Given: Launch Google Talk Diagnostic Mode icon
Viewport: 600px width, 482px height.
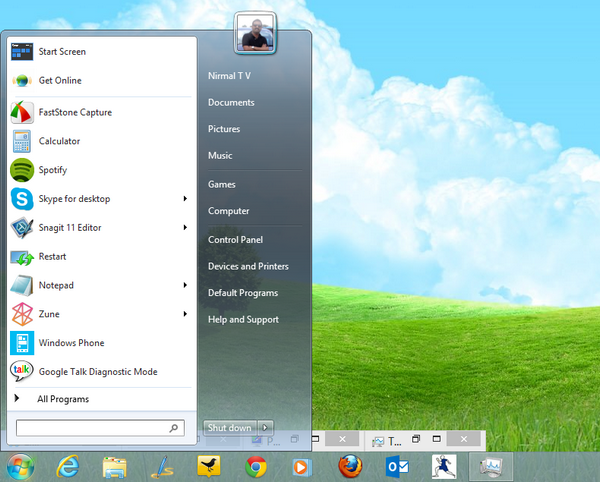Looking at the screenshot, I should pyautogui.click(x=22, y=371).
